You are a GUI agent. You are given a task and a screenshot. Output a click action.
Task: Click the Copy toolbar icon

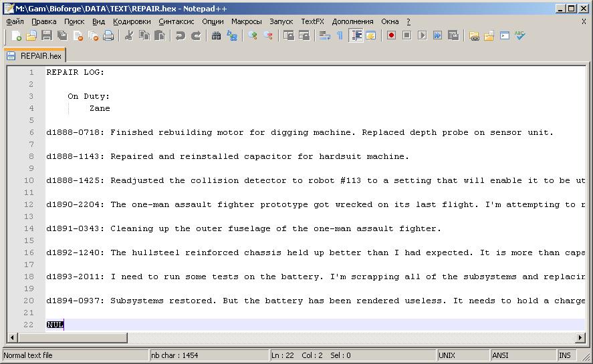(144, 36)
